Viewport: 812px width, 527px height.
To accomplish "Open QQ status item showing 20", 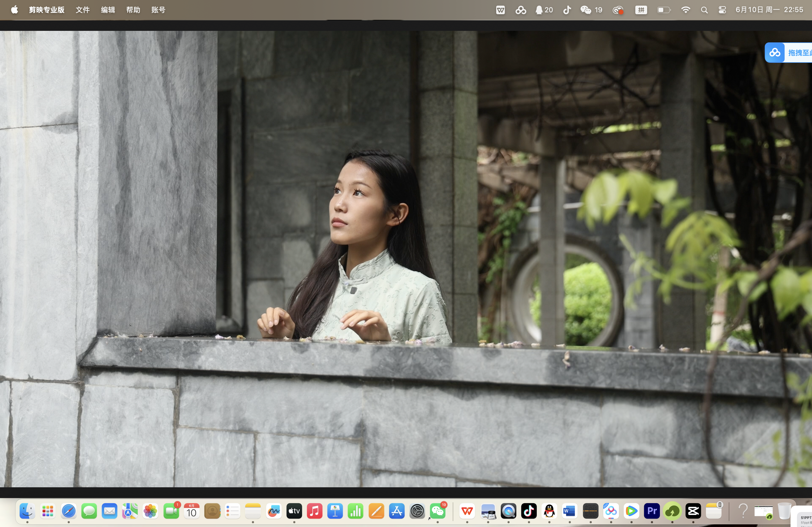I will click(x=544, y=10).
